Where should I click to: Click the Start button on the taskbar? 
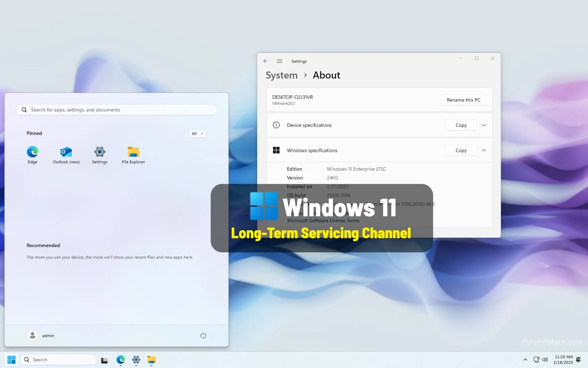(x=11, y=360)
